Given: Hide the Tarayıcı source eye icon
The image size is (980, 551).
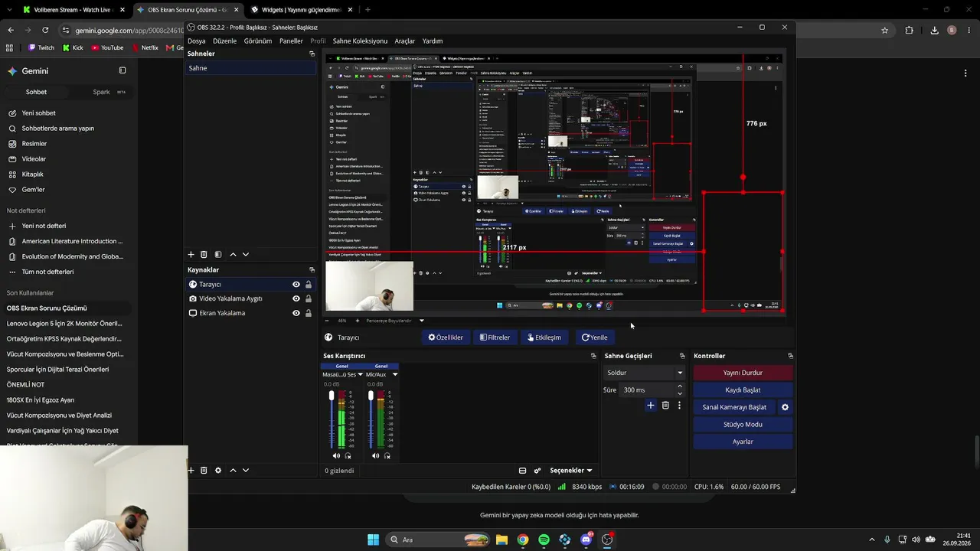Looking at the screenshot, I should (x=296, y=284).
